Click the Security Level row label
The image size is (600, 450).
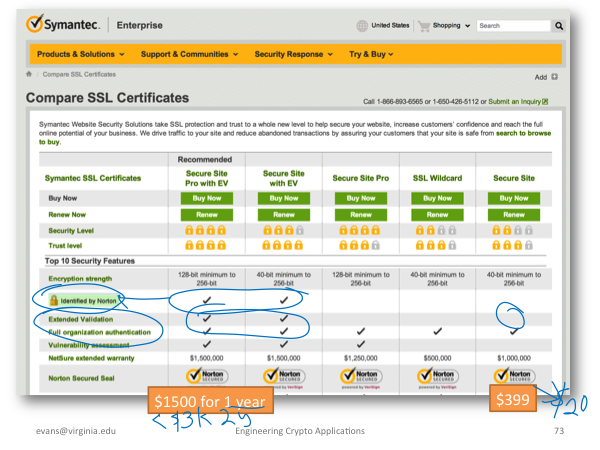click(x=71, y=231)
